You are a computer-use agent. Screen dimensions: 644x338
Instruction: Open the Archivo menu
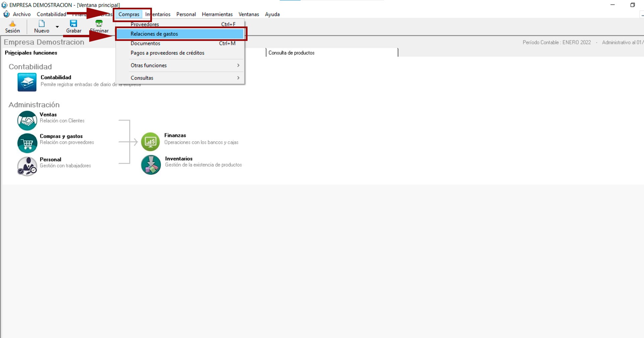[22, 14]
